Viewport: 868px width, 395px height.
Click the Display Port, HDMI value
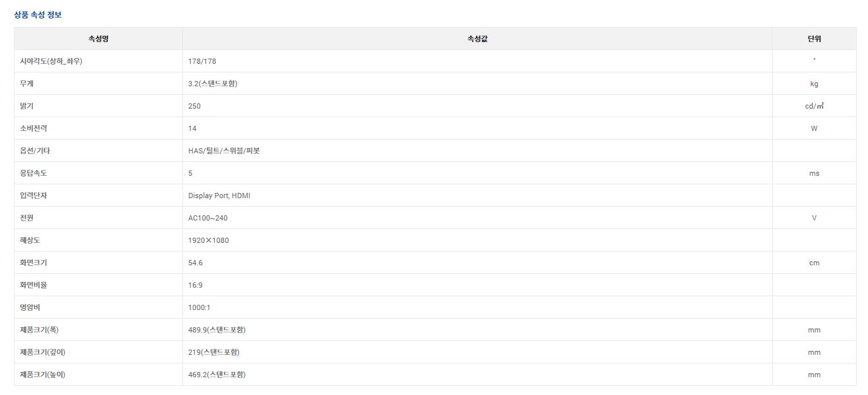coord(219,196)
